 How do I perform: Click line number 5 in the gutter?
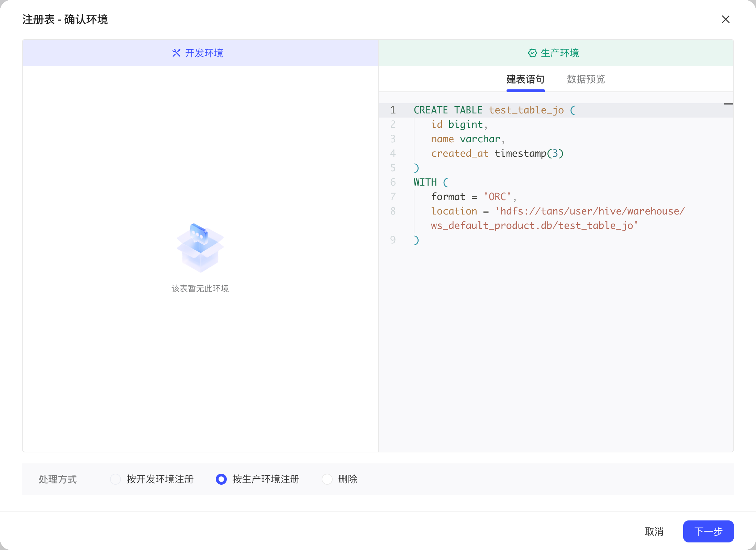pyautogui.click(x=393, y=168)
